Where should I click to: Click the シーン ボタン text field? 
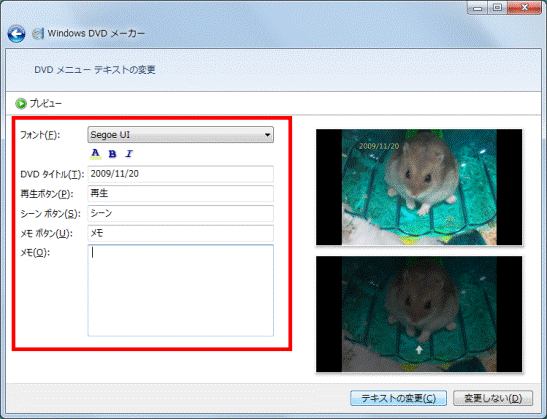(180, 213)
